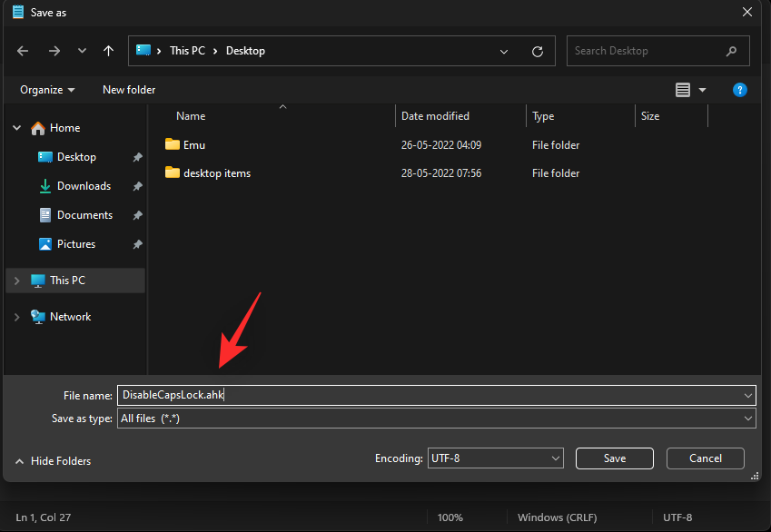The width and height of the screenshot is (771, 532).
Task: Open Documents in navigation pane
Action: (x=84, y=215)
